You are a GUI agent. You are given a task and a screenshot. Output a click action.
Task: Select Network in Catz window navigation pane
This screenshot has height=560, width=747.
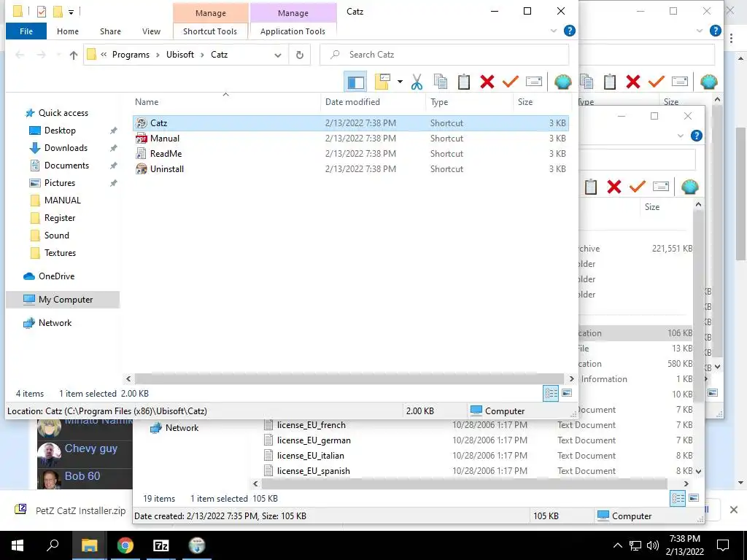tap(55, 323)
